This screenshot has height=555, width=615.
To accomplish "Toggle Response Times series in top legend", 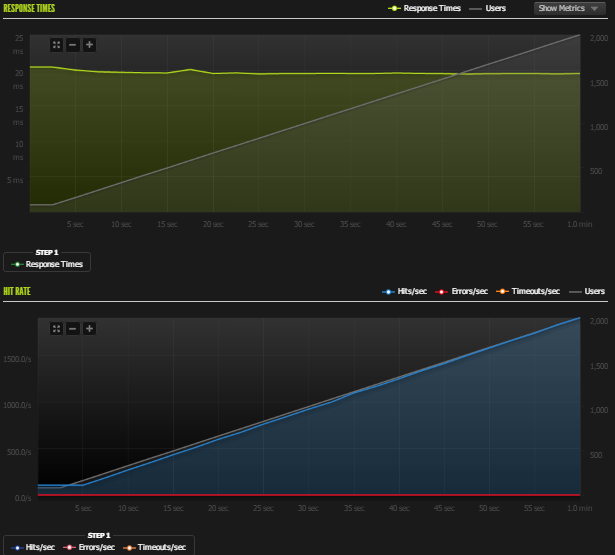I will 424,8.
